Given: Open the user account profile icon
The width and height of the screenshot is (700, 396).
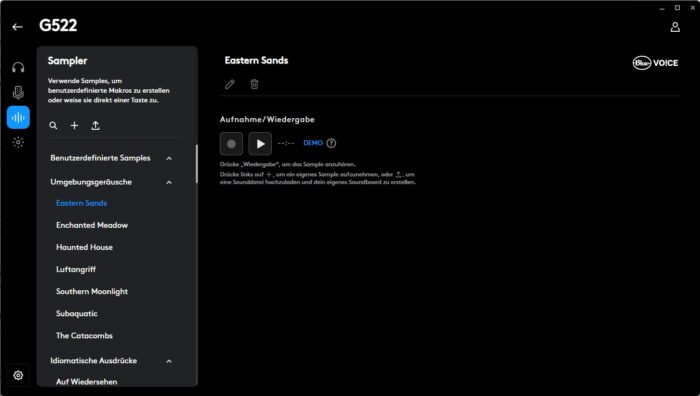Looking at the screenshot, I should tap(675, 27).
